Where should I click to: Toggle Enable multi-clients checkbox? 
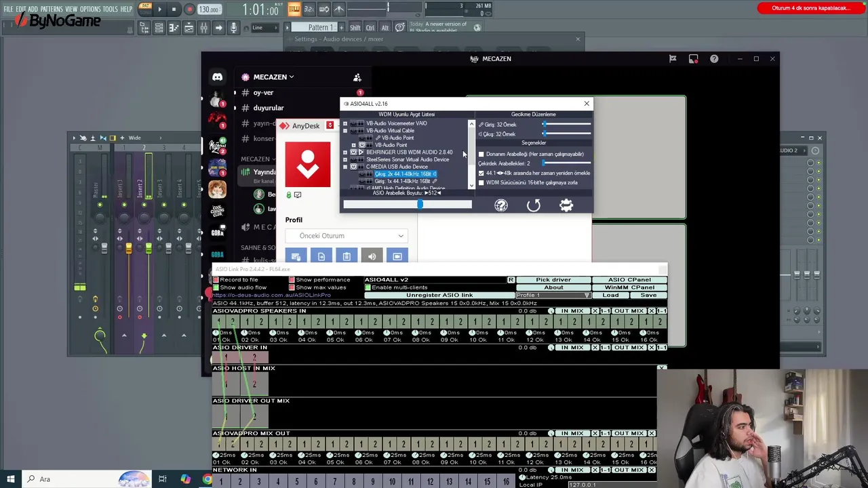tap(368, 287)
